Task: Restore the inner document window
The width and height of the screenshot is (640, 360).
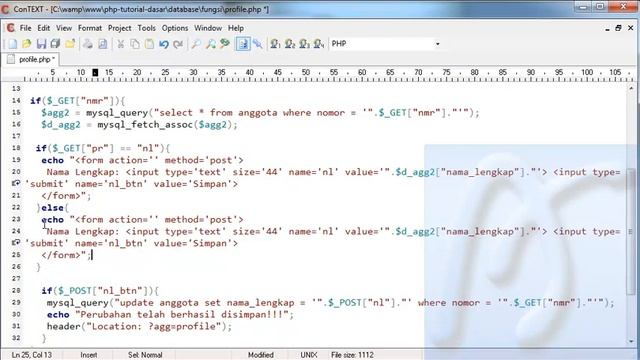Action: 618,28
